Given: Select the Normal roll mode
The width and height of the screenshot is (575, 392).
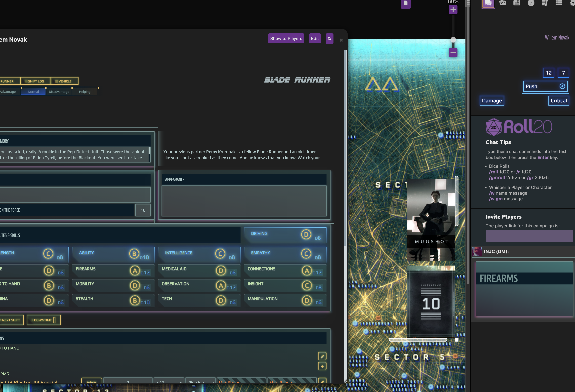Looking at the screenshot, I should (x=33, y=92).
